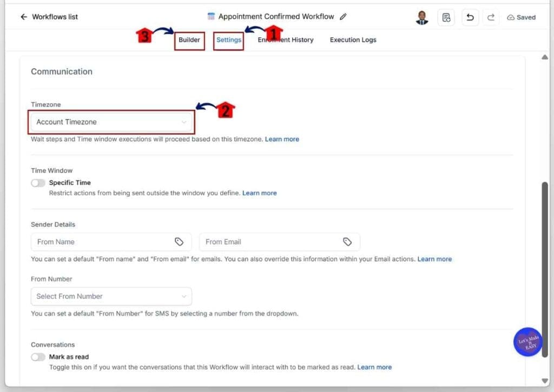The width and height of the screenshot is (554, 392).
Task: Open the user profile avatar
Action: pos(422,17)
